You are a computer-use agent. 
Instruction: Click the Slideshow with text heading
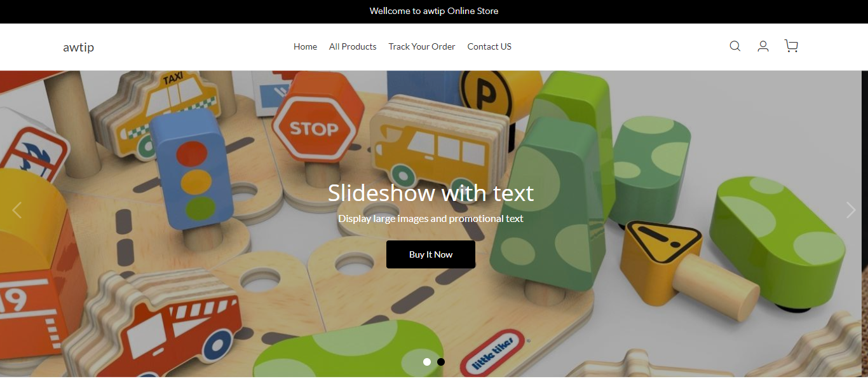[x=431, y=193]
